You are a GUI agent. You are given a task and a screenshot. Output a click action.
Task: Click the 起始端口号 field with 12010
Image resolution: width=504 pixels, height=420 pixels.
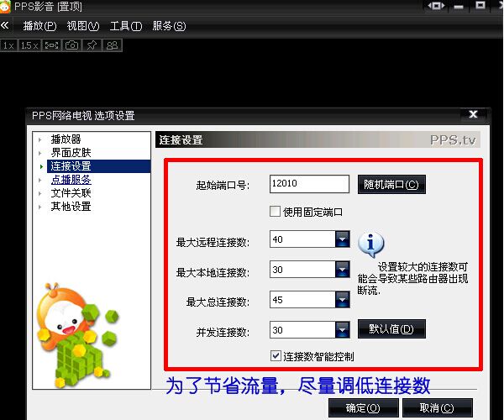(x=309, y=184)
